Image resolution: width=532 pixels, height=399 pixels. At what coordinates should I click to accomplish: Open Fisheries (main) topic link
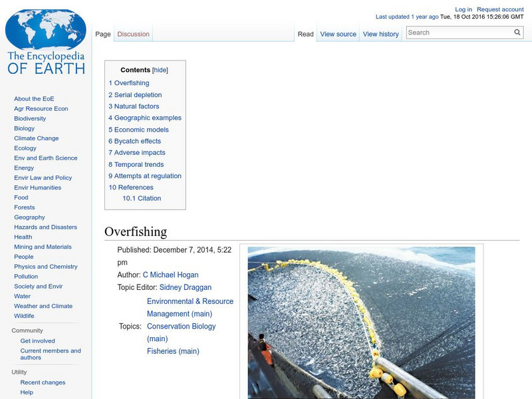173,351
